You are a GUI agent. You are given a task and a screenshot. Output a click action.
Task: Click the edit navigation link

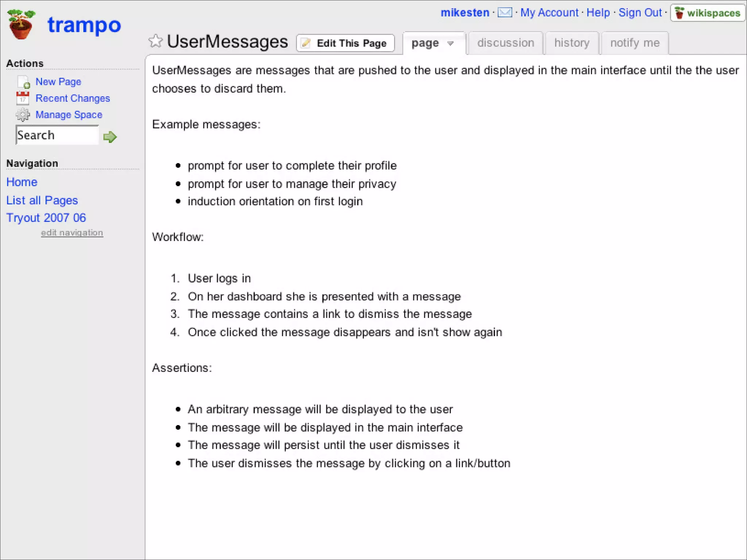pos(72,233)
